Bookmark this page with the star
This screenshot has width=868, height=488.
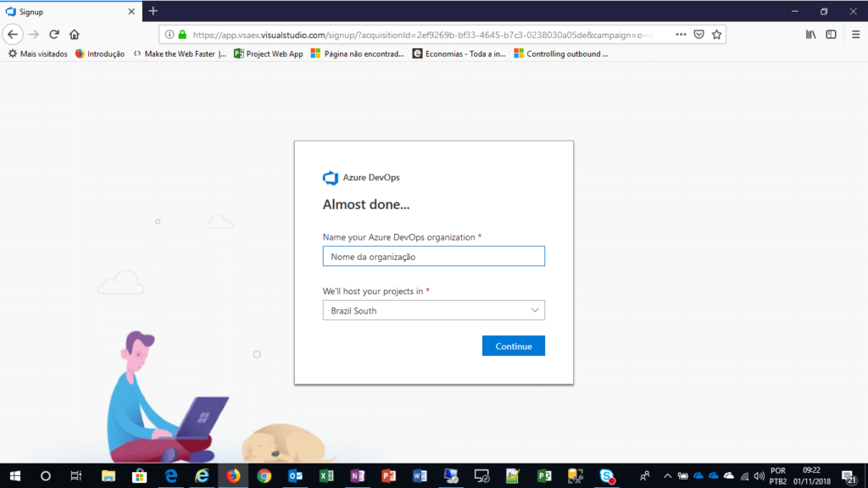pyautogui.click(x=717, y=34)
